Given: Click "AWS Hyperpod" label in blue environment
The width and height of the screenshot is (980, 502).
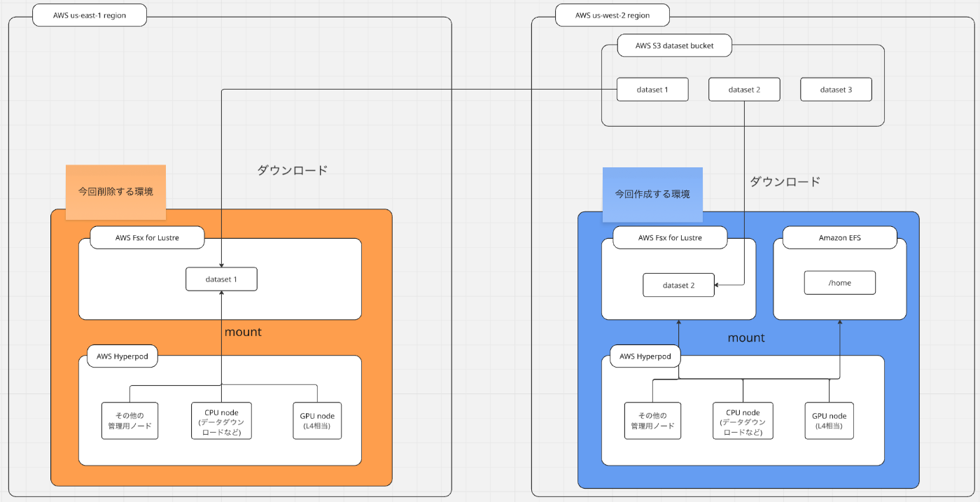Looking at the screenshot, I should [645, 356].
